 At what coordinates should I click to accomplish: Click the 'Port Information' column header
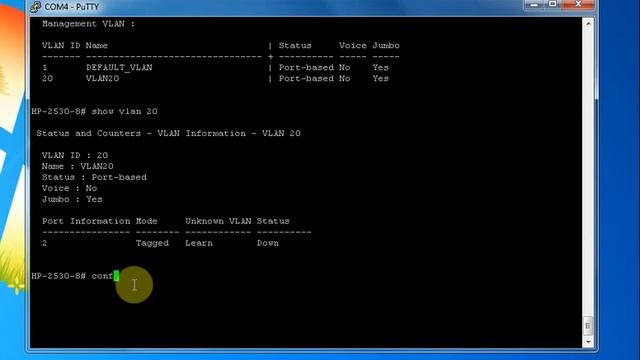pyautogui.click(x=86, y=221)
